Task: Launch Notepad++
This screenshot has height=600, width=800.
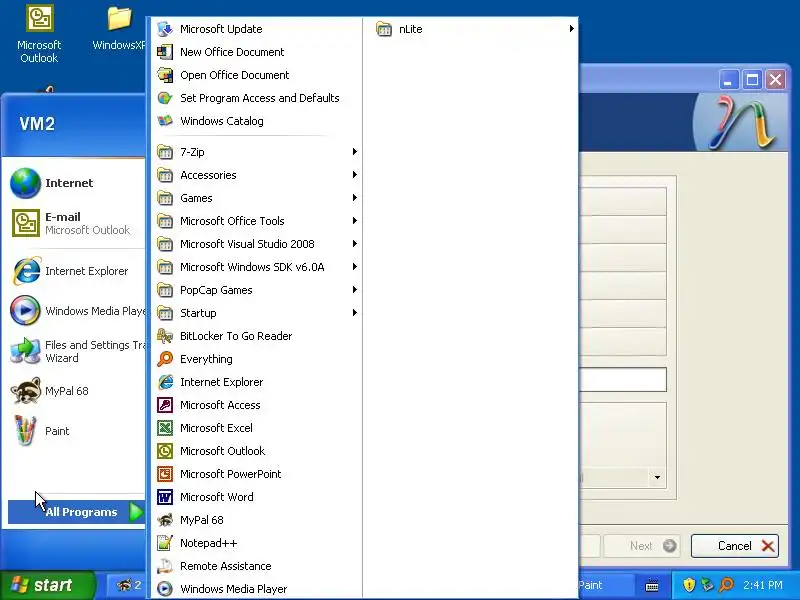Action: (x=257, y=543)
